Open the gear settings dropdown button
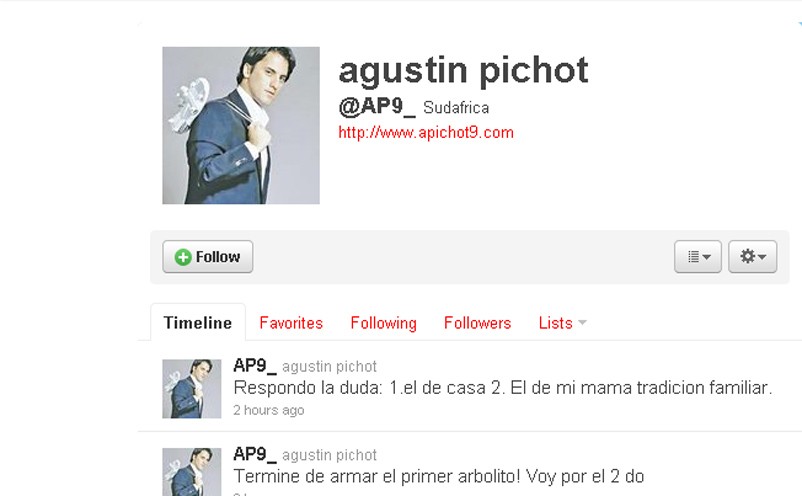802x496 pixels. [752, 256]
